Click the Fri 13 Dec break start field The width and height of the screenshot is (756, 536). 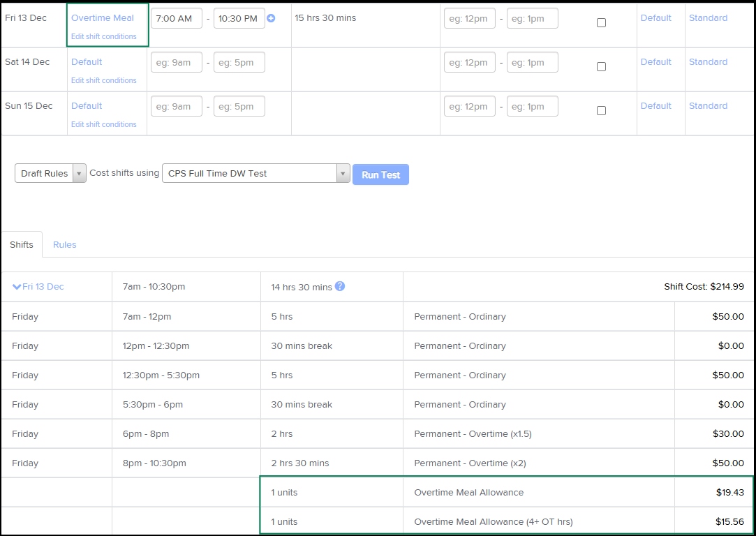pyautogui.click(x=469, y=19)
